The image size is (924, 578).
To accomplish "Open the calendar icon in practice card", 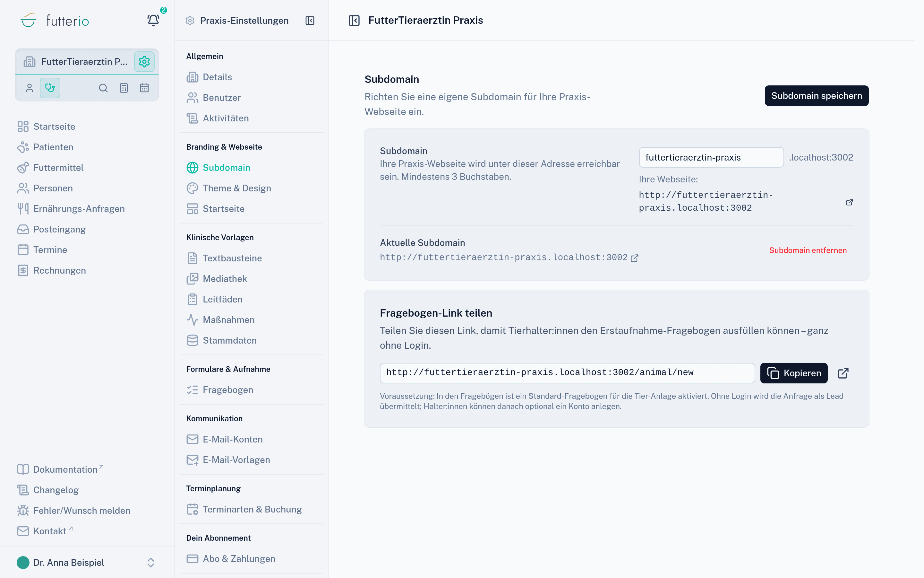I will [x=144, y=88].
